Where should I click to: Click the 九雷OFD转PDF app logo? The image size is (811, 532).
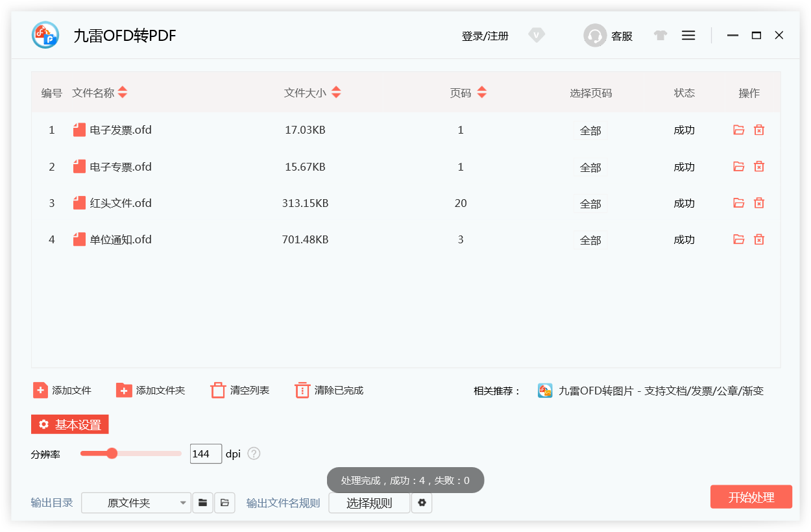pos(45,35)
